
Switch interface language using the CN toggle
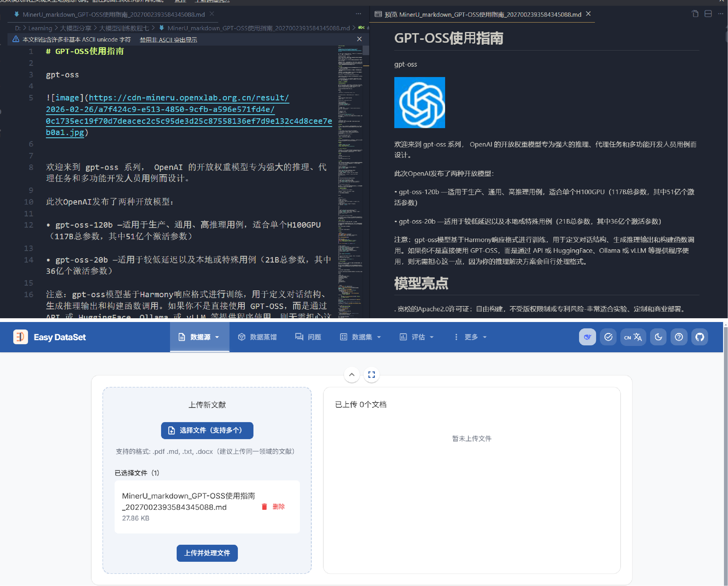click(633, 337)
